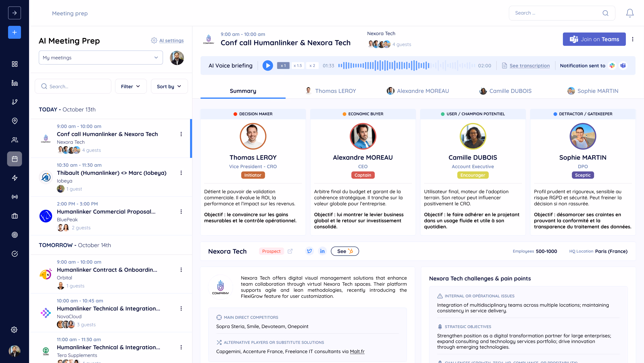Open settings gear in left sidebar
The width and height of the screenshot is (644, 363).
[x=14, y=329]
